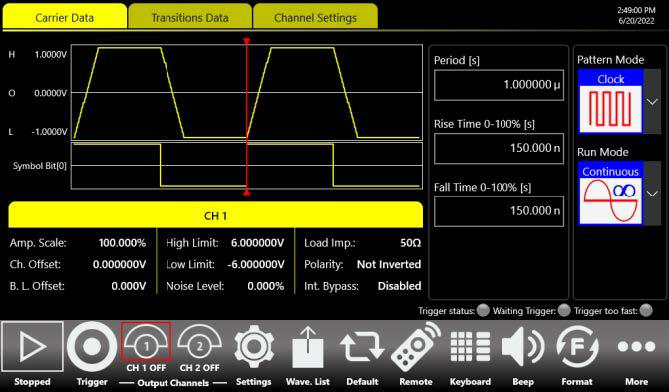Click High Limit value 6.000000V
The width and height of the screenshot is (669, 392).
click(x=257, y=243)
